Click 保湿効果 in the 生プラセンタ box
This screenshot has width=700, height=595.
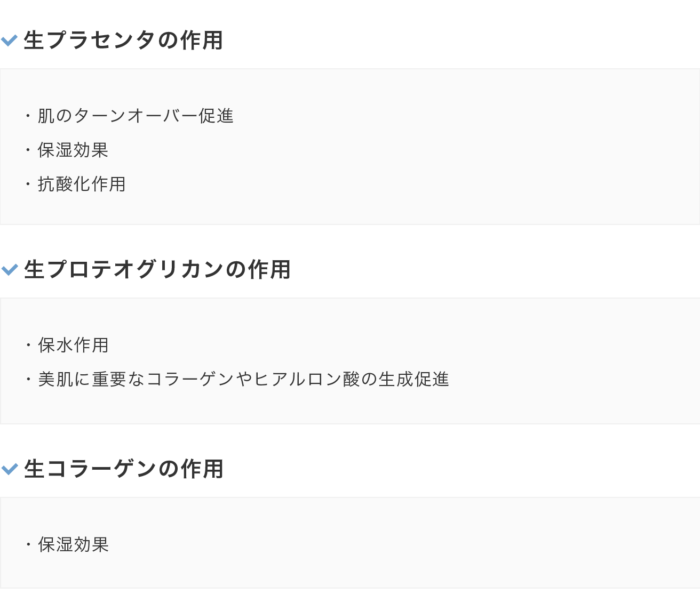[73, 150]
